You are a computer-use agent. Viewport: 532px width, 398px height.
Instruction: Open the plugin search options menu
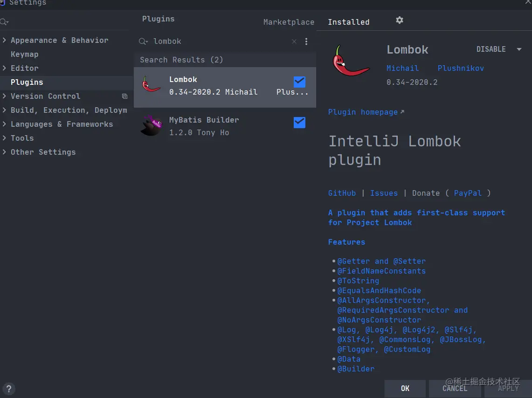pos(306,41)
